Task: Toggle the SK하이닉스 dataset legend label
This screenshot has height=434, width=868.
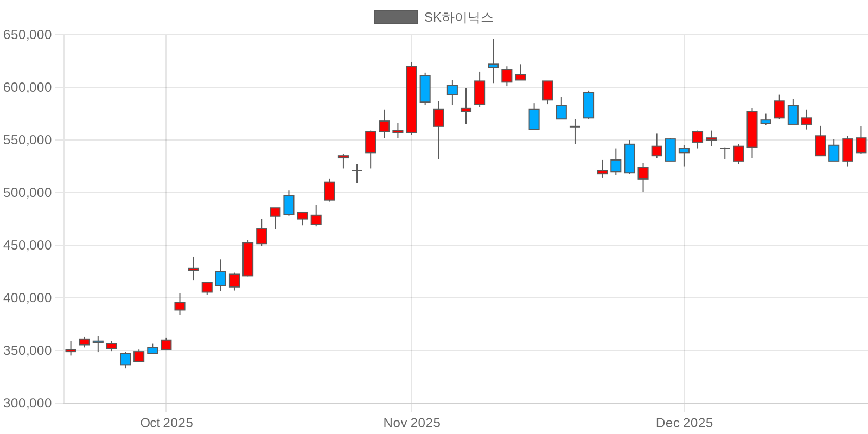Action: pyautogui.click(x=458, y=17)
